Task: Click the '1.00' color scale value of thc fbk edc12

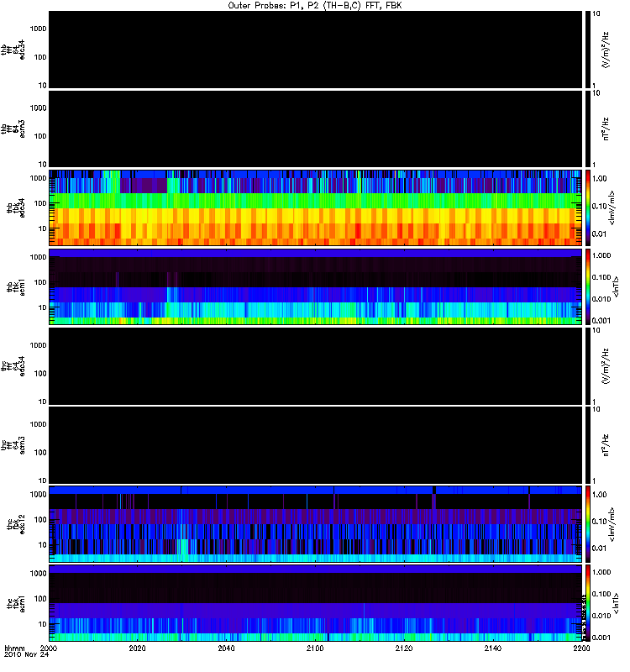Action: (x=600, y=495)
